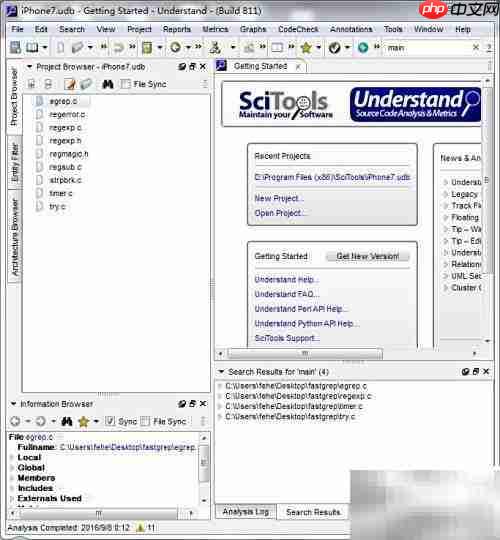Screen dimensions: 500x540
Task: Click the circular back-navigation icon in main toolbar
Action: pos(176,48)
